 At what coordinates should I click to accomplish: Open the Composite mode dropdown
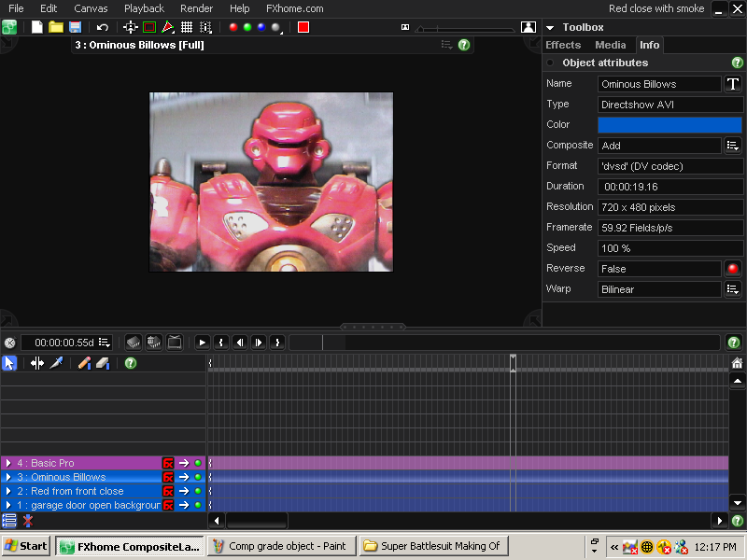733,146
